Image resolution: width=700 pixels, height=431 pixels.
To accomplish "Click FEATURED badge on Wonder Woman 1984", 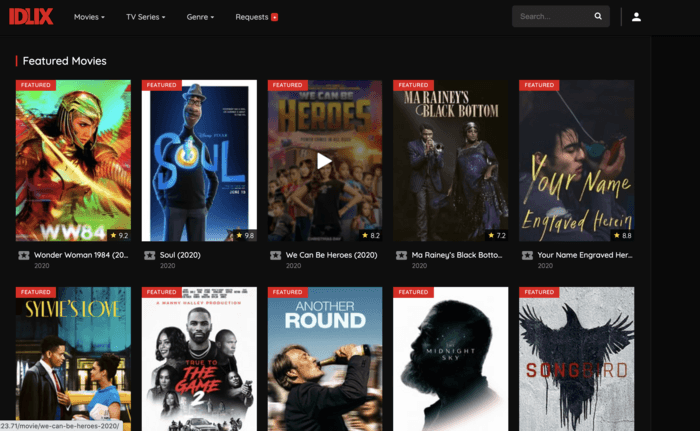I will [x=36, y=85].
